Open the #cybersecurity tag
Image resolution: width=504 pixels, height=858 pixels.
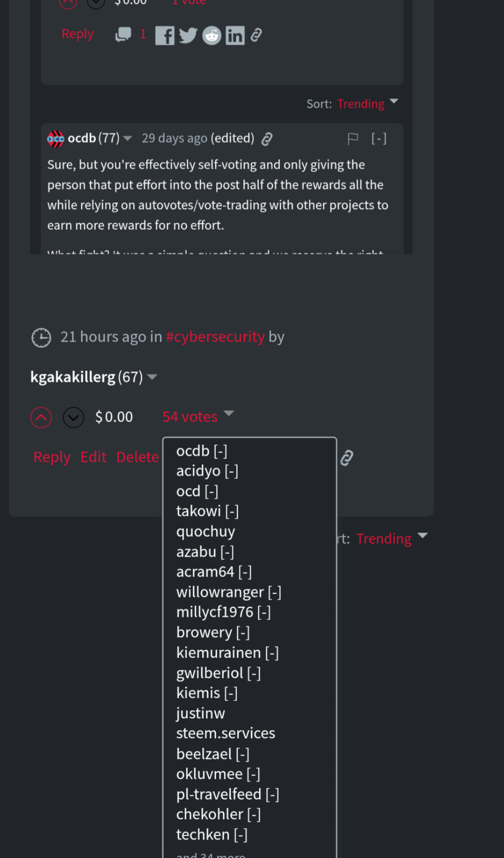click(x=215, y=337)
